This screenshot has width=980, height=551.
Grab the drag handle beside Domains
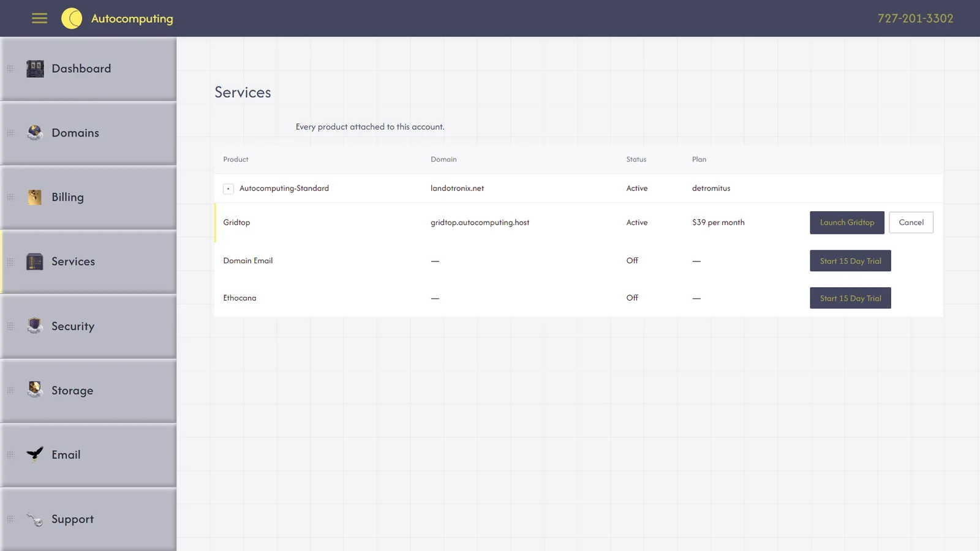click(x=10, y=133)
